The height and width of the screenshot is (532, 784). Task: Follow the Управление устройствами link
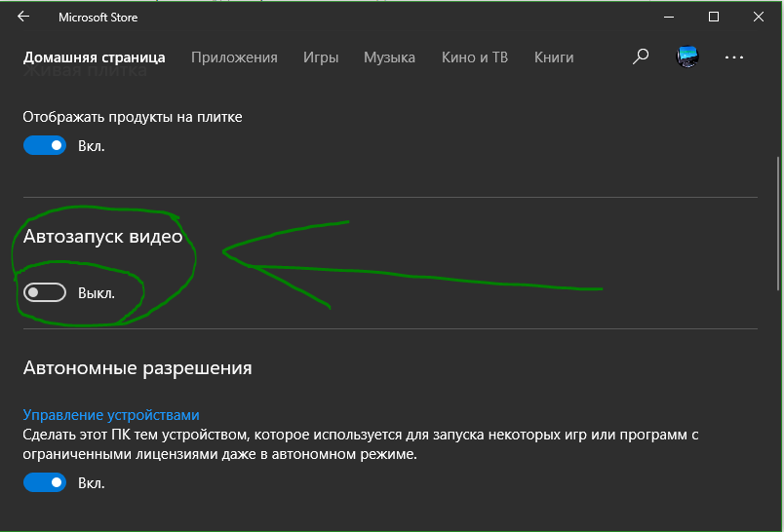click(111, 415)
